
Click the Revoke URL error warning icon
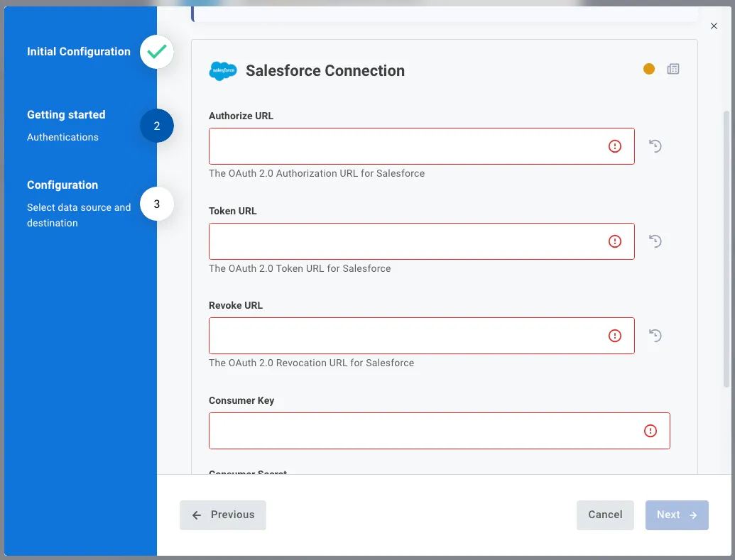coord(614,336)
